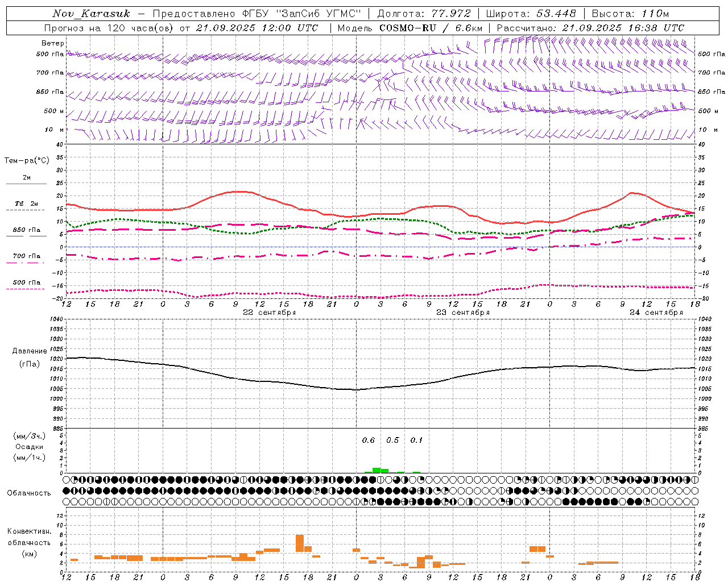Click the tallest green precipitation bar
The height and width of the screenshot is (582, 728).
coord(377,470)
